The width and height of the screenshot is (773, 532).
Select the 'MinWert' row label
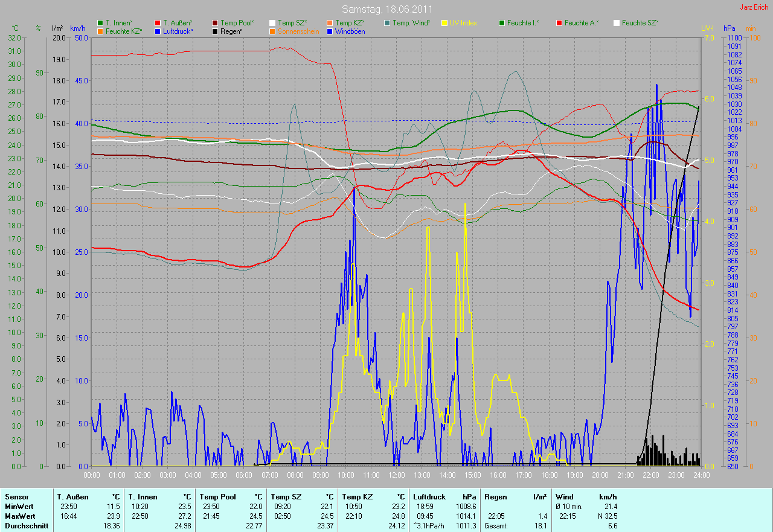tap(19, 507)
